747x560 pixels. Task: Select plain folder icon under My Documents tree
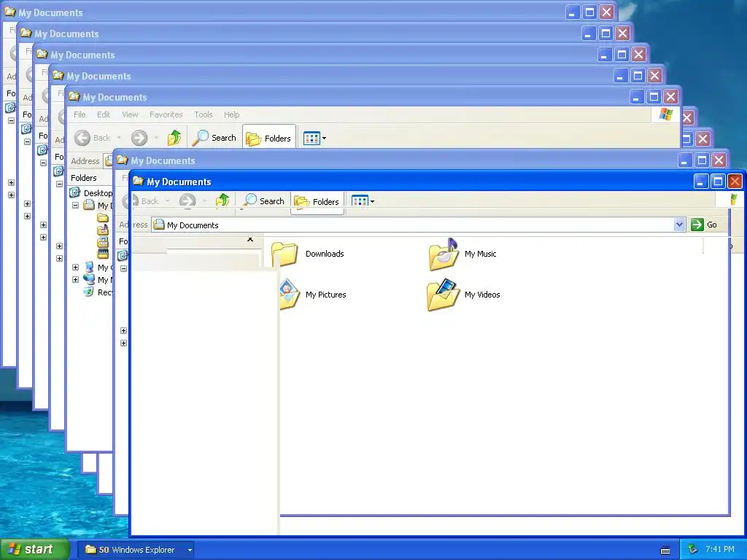click(102, 217)
